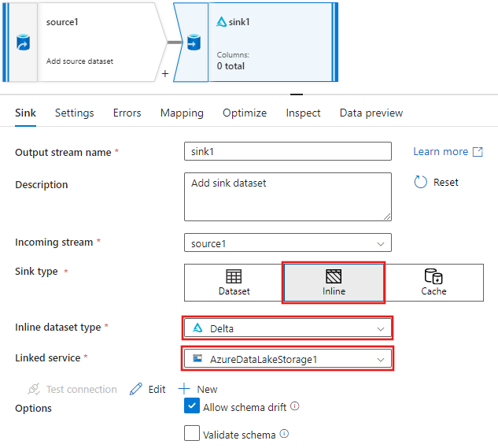Click the New plus icon
This screenshot has height=448, width=498.
point(184,388)
